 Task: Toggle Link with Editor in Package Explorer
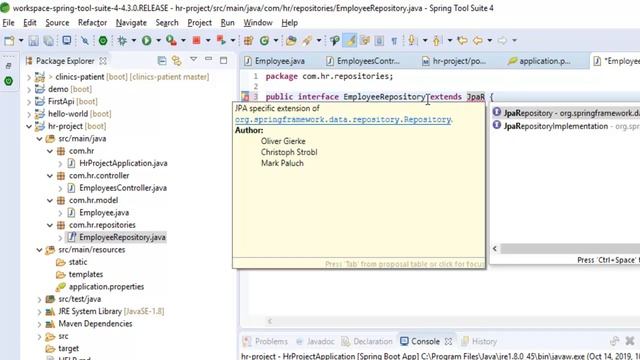(177, 61)
